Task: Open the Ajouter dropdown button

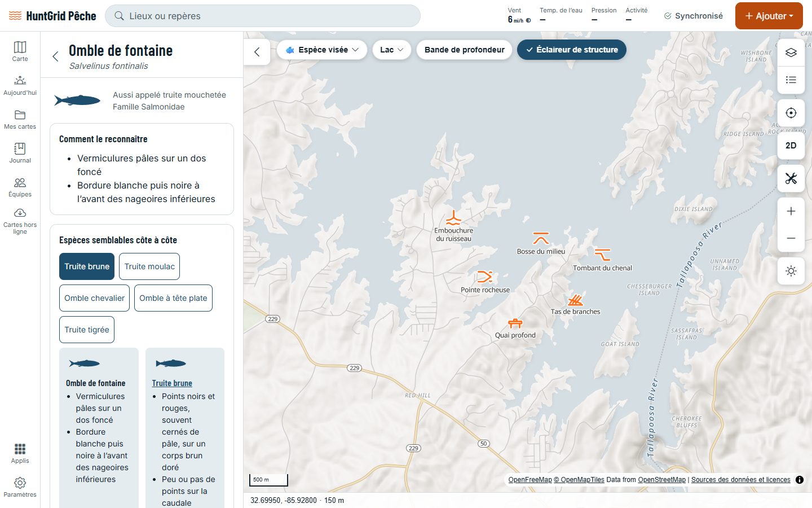Action: [x=769, y=16]
